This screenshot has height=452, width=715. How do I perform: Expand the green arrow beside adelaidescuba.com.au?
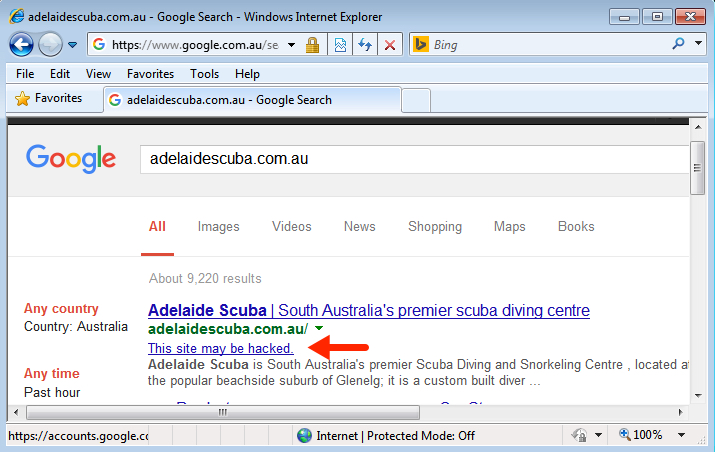click(319, 329)
